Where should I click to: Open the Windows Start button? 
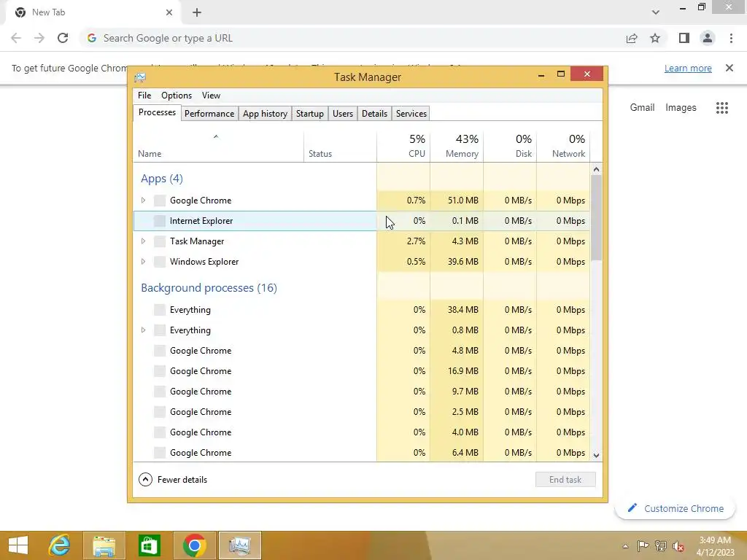coord(18,545)
